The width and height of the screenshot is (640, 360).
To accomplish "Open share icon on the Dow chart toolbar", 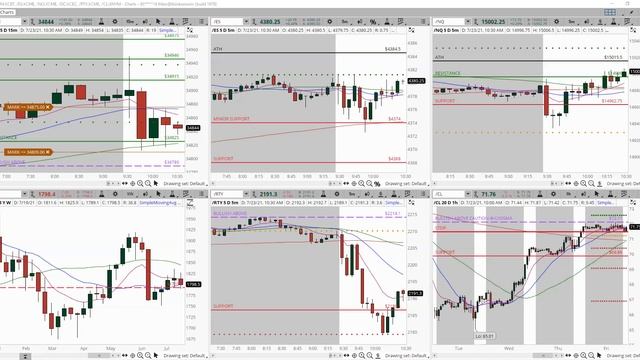I will point(145,22).
